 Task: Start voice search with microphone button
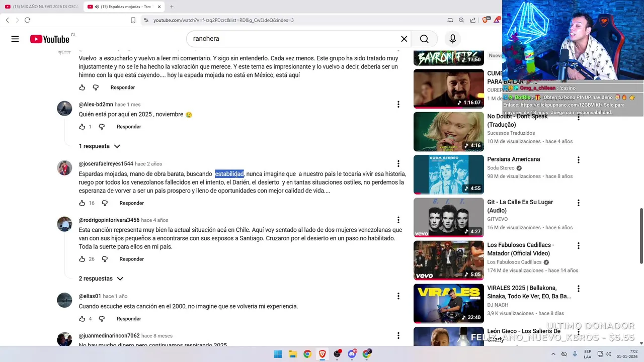[453, 39]
